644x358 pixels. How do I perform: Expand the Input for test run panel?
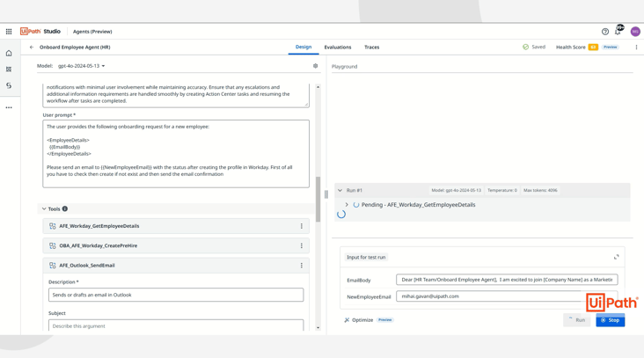tap(616, 257)
